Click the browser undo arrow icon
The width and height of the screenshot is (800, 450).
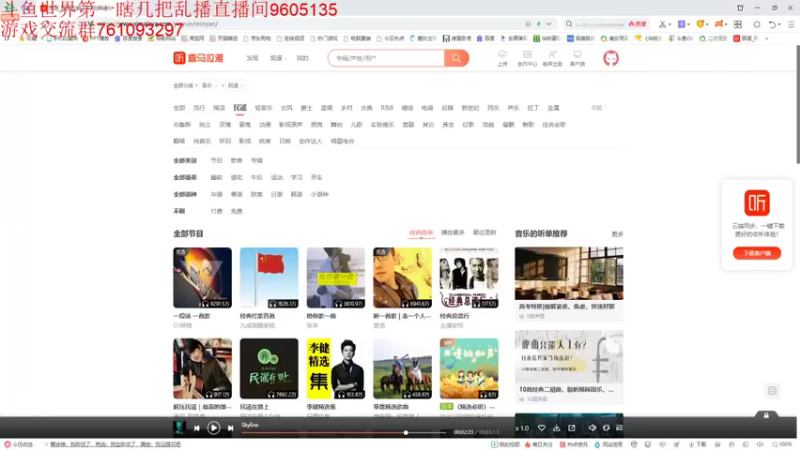(772, 24)
